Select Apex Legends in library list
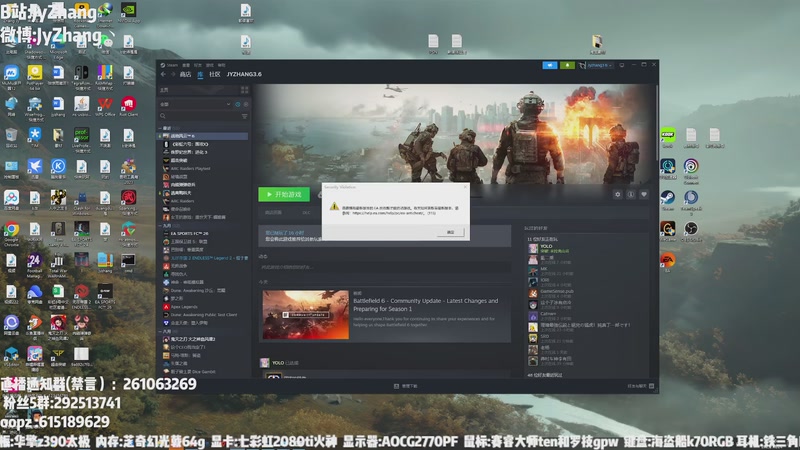The image size is (800, 450). (185, 307)
